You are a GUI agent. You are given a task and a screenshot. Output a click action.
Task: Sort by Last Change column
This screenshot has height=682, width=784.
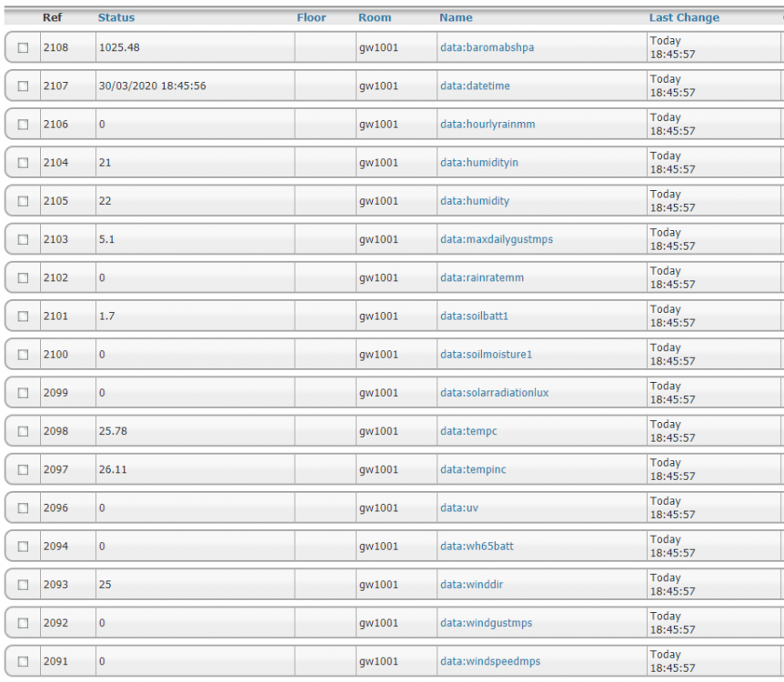[684, 17]
